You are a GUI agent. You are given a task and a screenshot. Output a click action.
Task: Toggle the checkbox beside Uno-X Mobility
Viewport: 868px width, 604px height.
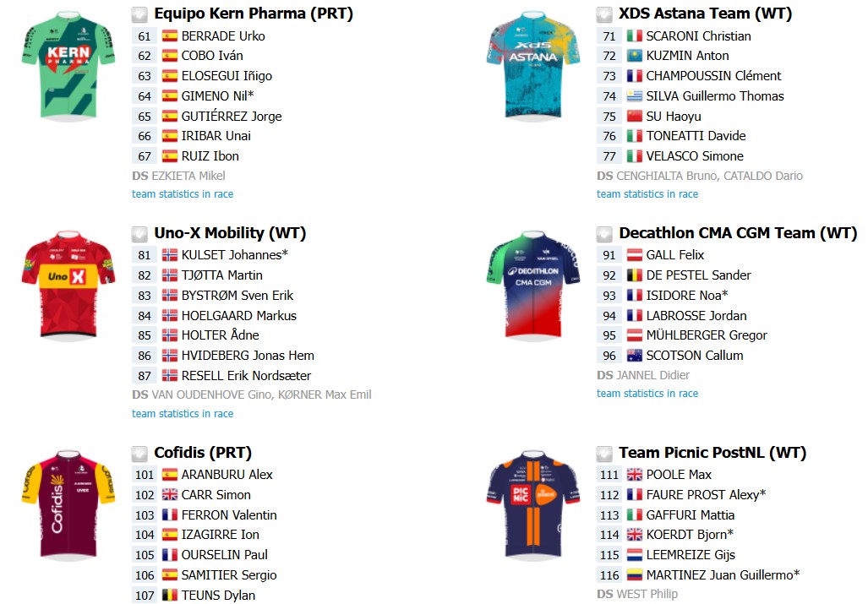coord(139,234)
